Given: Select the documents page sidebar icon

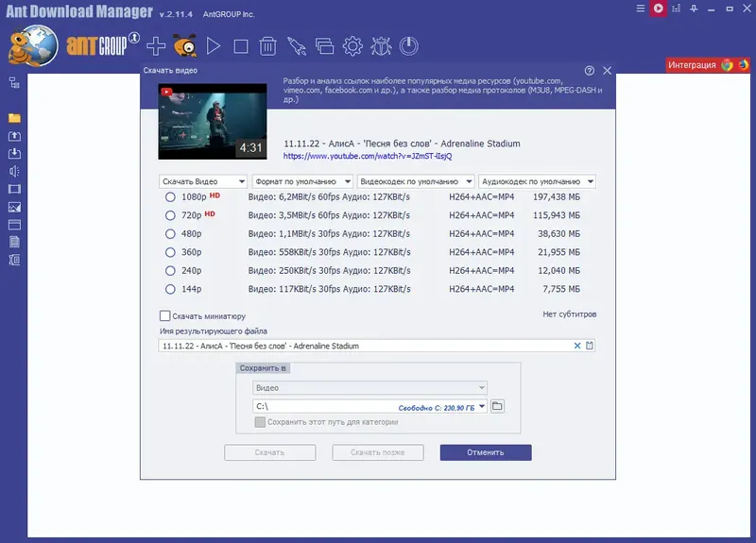Looking at the screenshot, I should [x=14, y=242].
